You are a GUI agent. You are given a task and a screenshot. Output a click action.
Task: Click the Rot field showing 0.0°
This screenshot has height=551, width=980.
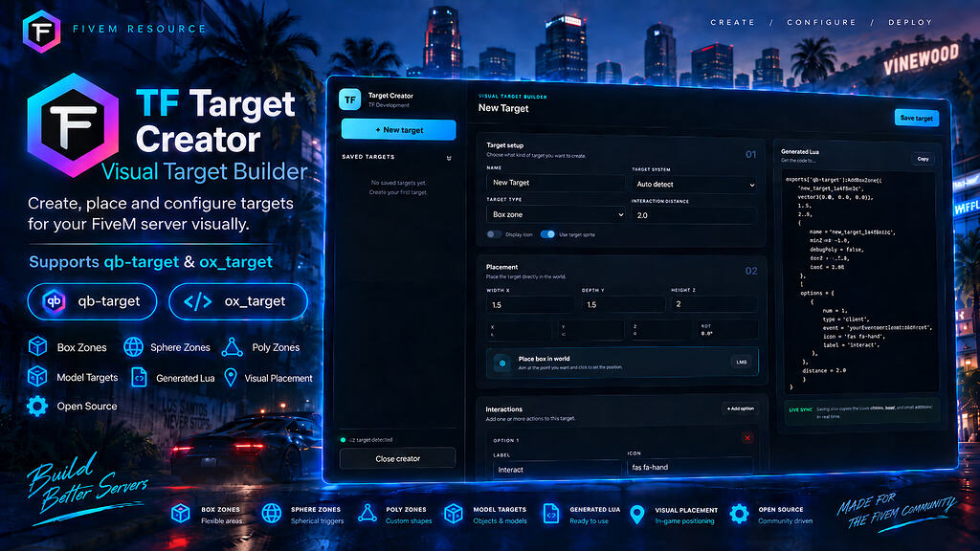point(727,330)
